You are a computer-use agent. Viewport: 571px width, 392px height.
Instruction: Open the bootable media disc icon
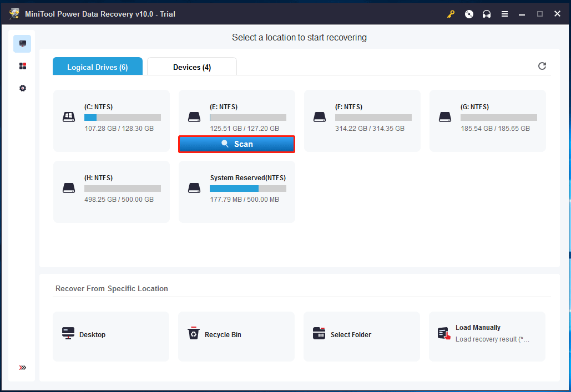pos(469,14)
